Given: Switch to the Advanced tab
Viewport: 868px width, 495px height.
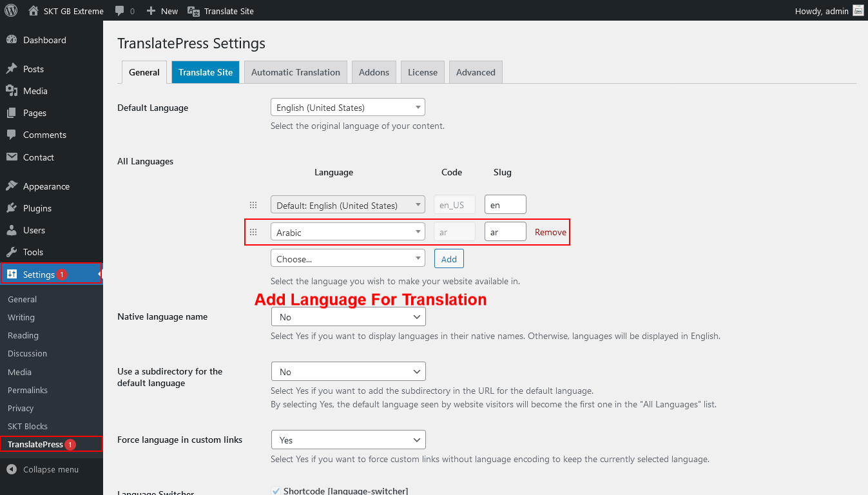Looking at the screenshot, I should tap(476, 72).
